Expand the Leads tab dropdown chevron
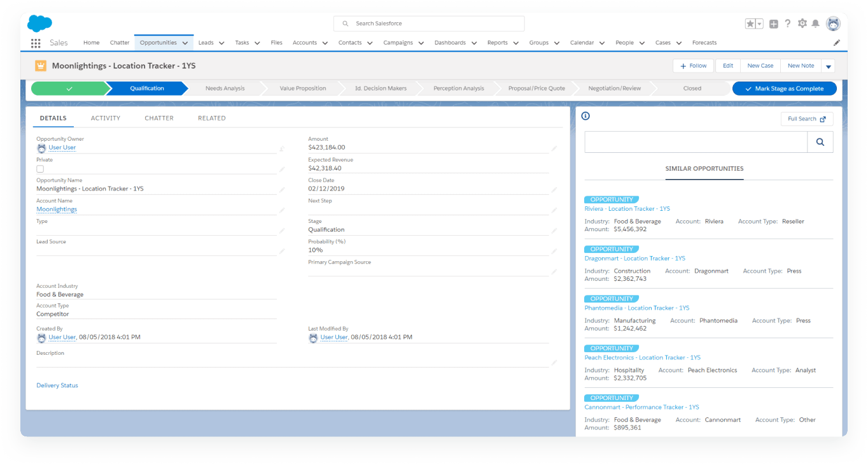868x465 pixels. 221,43
